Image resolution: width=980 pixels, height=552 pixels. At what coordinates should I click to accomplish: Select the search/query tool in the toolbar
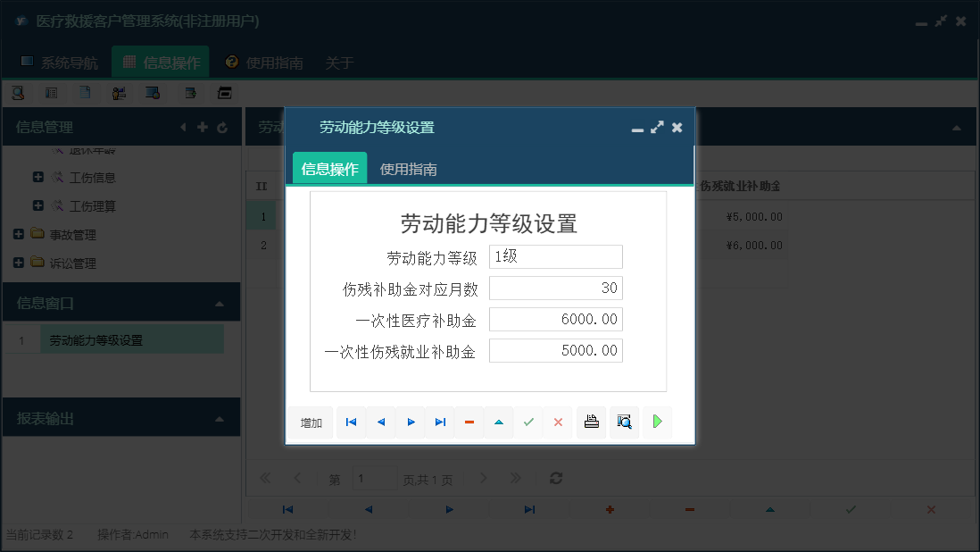pyautogui.click(x=18, y=92)
